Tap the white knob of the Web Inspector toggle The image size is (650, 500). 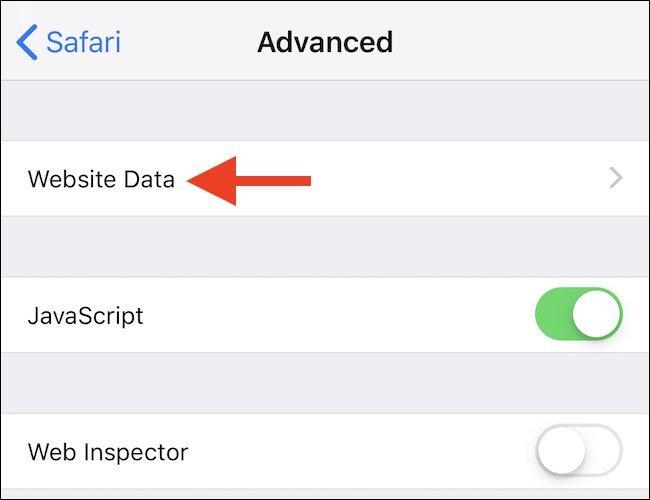pyautogui.click(x=561, y=452)
